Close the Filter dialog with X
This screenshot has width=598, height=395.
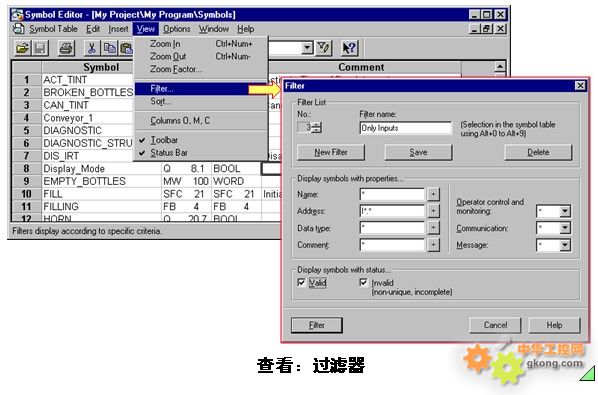580,85
